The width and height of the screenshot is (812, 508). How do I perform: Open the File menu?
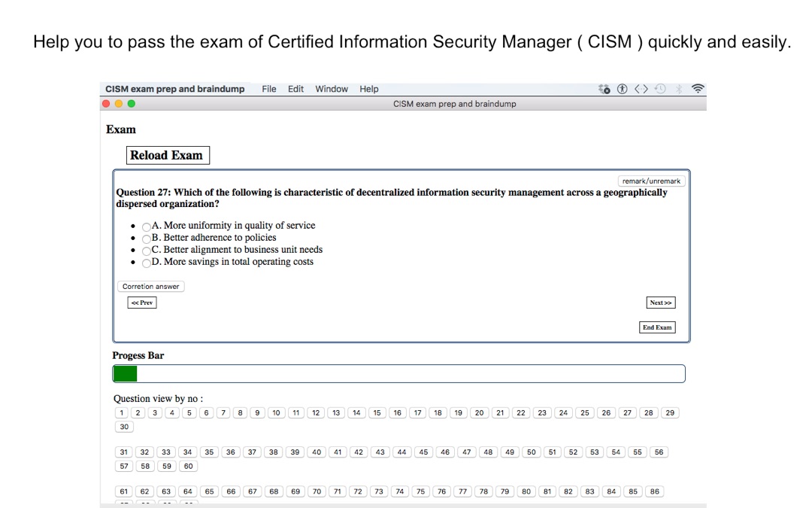point(269,89)
